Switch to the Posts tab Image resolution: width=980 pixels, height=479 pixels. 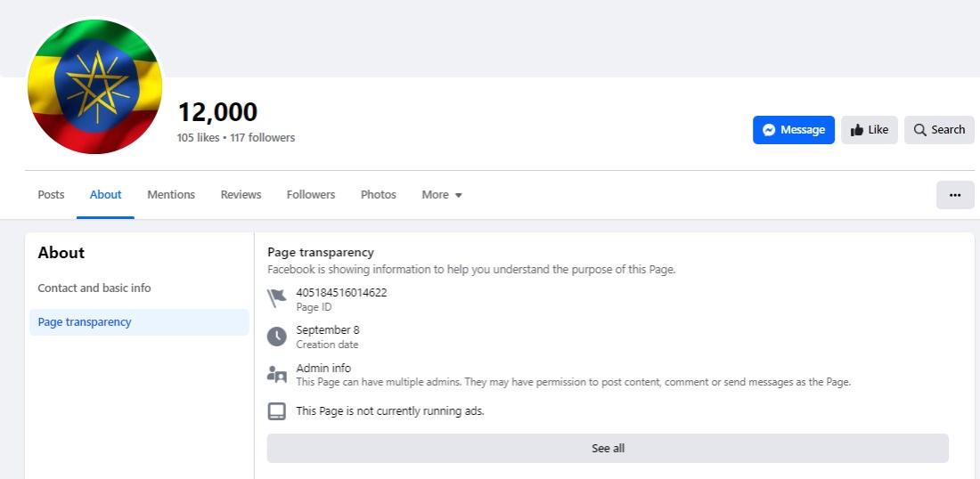point(51,195)
